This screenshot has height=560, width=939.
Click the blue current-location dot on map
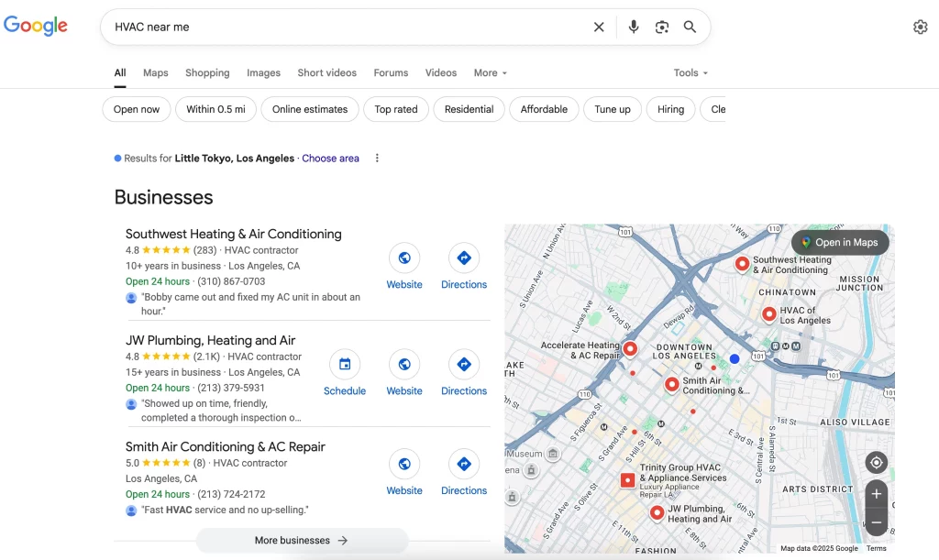735,359
